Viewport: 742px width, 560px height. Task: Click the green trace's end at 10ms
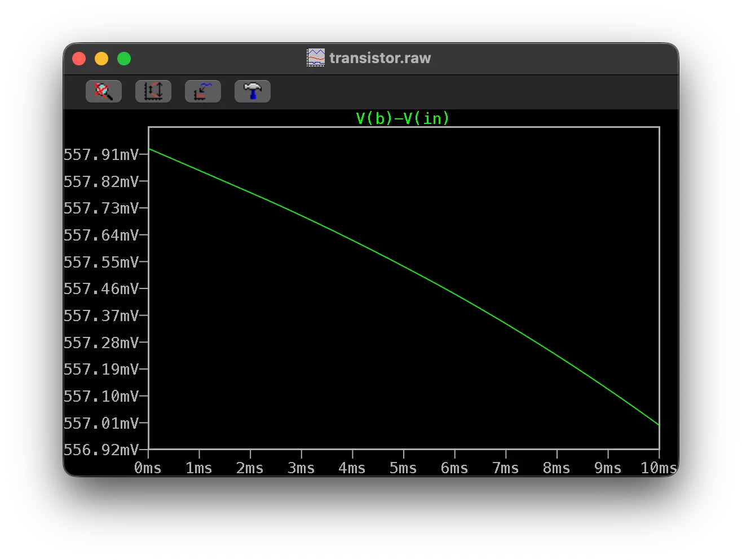pyautogui.click(x=658, y=424)
